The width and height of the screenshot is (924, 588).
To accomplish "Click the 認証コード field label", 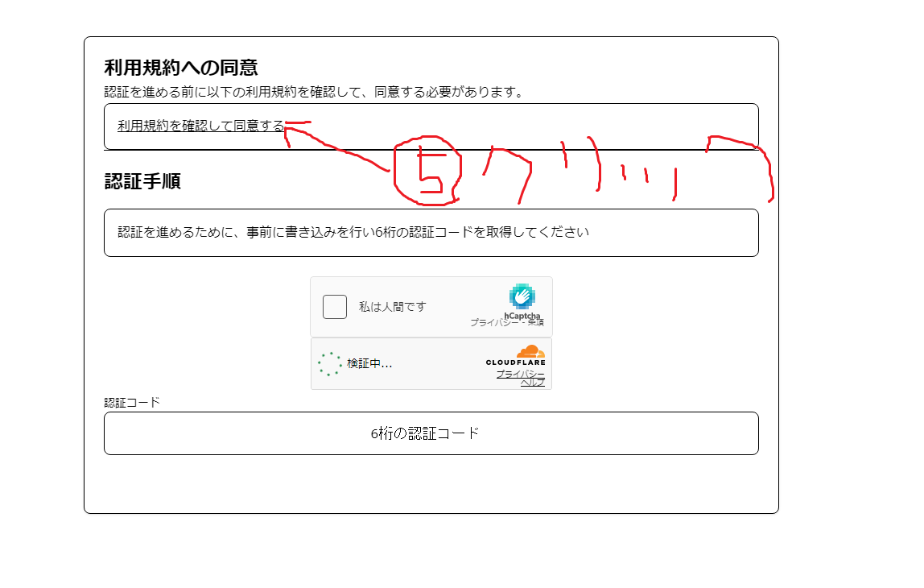I will pyautogui.click(x=132, y=402).
